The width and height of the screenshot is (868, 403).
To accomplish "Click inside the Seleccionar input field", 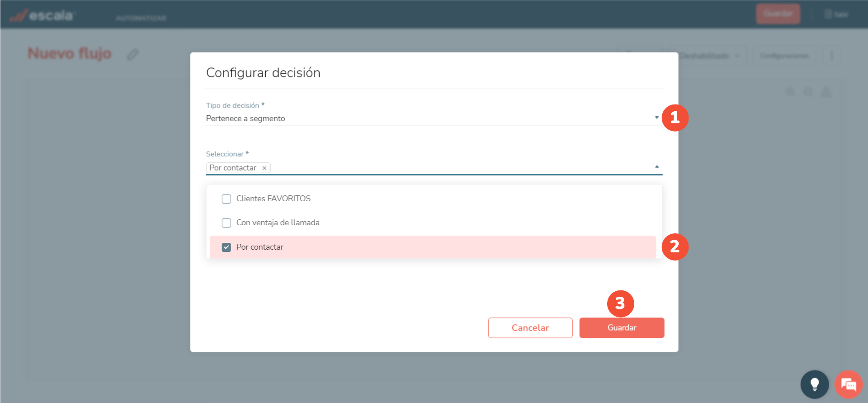I will [452, 168].
